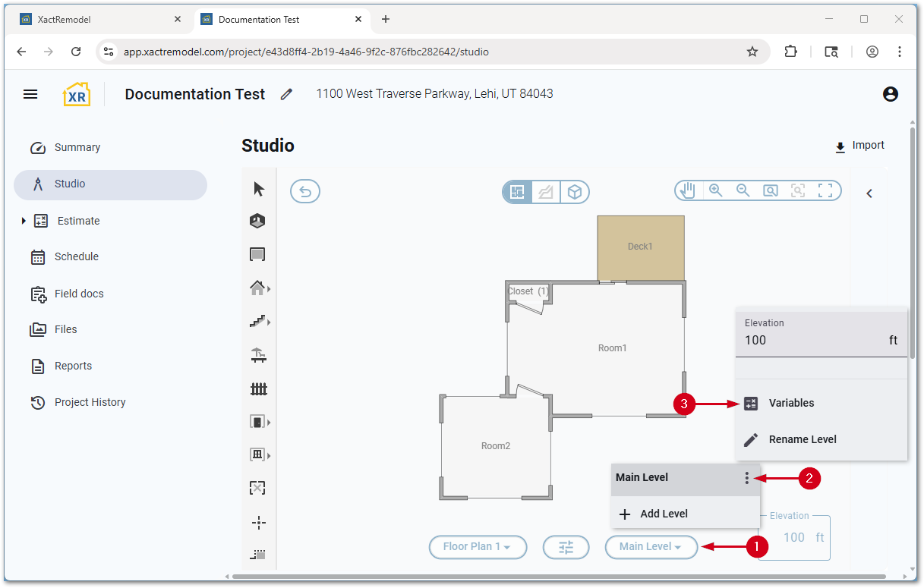Enter fullscreen view of canvas
924x588 pixels.
[x=825, y=190]
